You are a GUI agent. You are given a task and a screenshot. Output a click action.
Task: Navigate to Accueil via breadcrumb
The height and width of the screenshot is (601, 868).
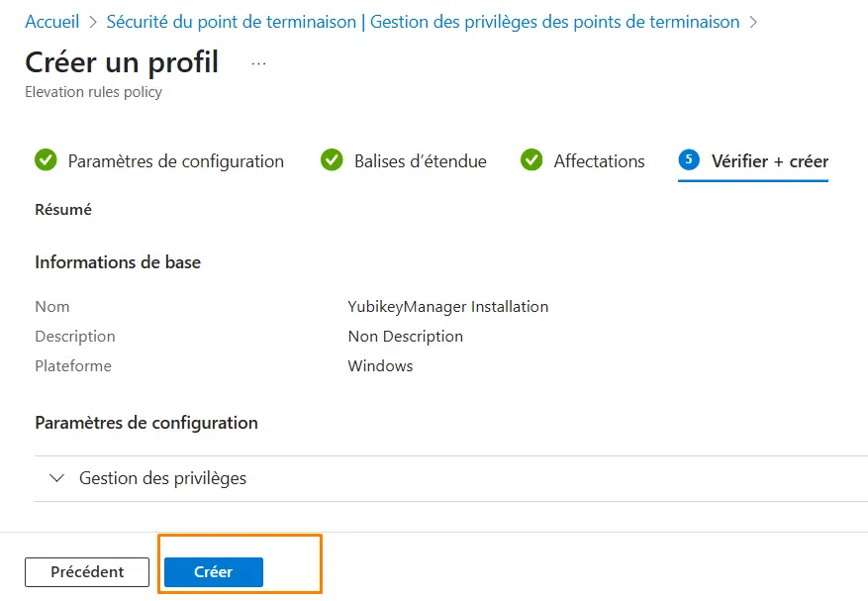[x=51, y=21]
